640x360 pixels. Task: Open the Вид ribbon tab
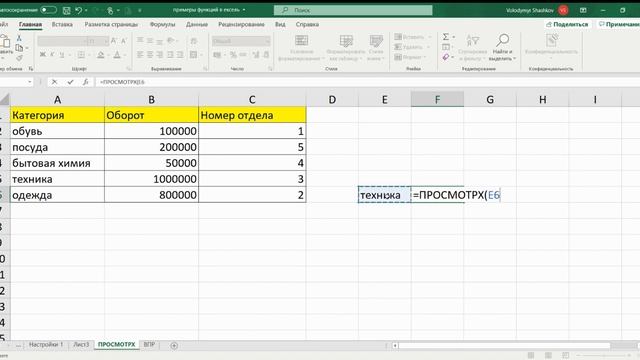[x=280, y=24]
